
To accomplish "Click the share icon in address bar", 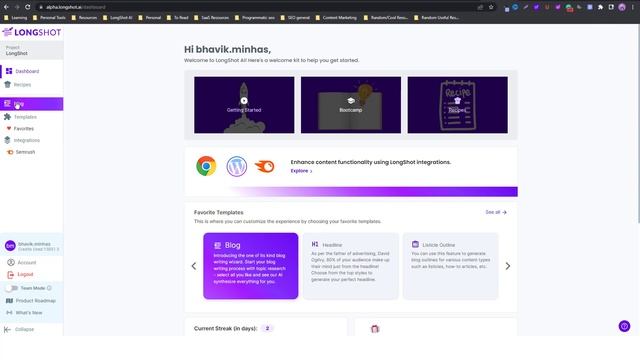I will [480, 7].
